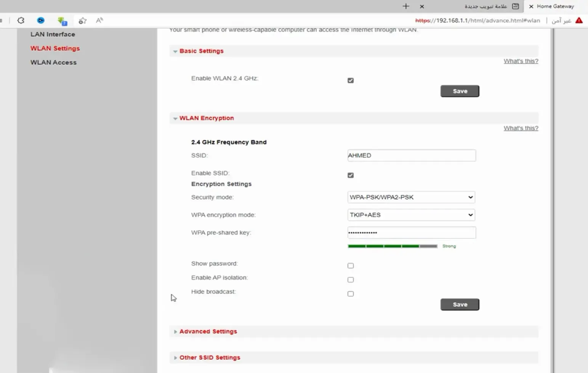Check the Hide broadcast checkbox
Screen dimensions: 588x373
351,294
